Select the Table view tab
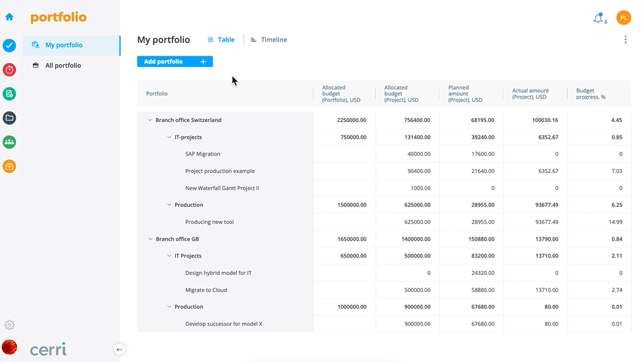 [x=221, y=40]
